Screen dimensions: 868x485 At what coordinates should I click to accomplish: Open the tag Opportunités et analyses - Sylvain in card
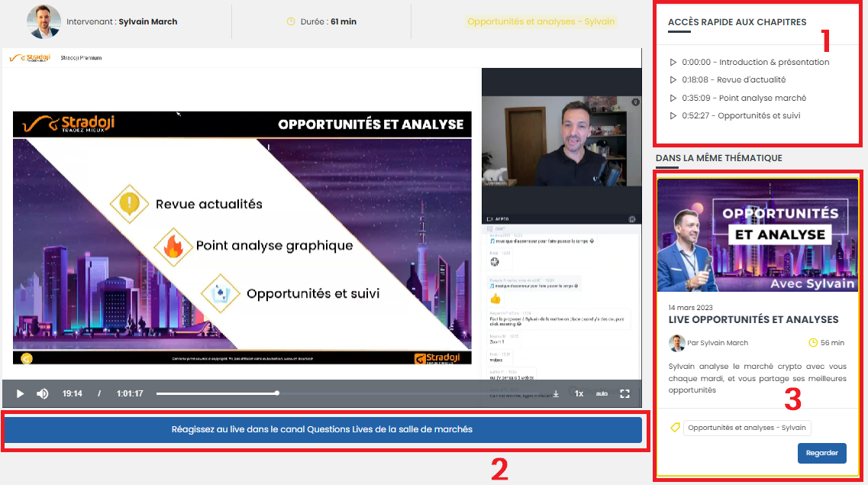tap(747, 428)
